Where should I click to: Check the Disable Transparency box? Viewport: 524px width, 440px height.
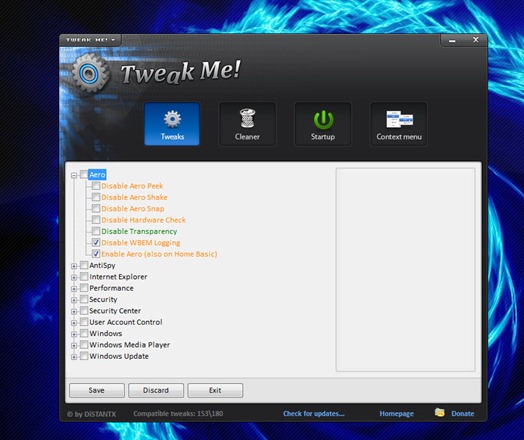pyautogui.click(x=96, y=231)
